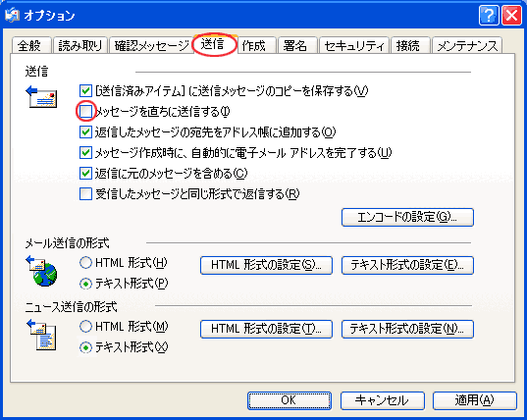Screen dimensions: 527x420
Task: Open mail HTML 形式の設定(S) button
Action: 266,265
